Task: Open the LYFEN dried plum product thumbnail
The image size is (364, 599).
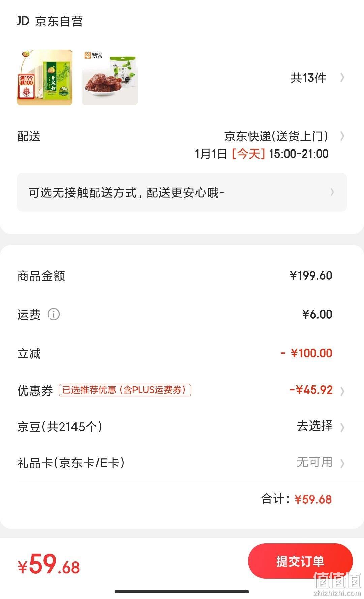Action: 110,77
